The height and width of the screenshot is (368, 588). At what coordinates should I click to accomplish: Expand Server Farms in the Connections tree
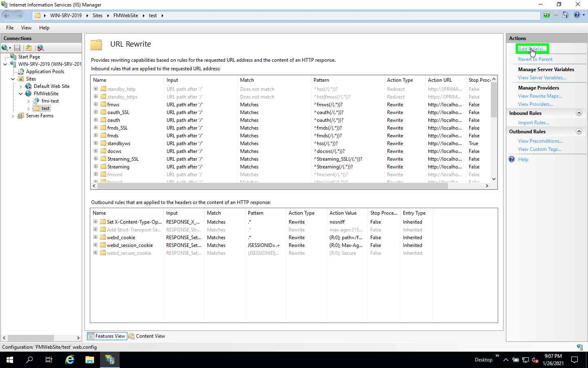pos(13,116)
